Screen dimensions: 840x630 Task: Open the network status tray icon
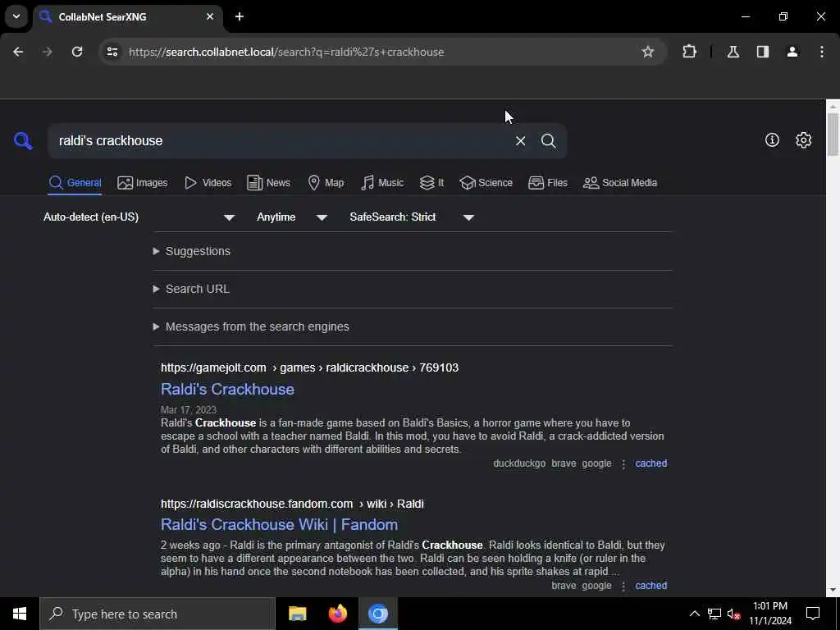point(714,614)
